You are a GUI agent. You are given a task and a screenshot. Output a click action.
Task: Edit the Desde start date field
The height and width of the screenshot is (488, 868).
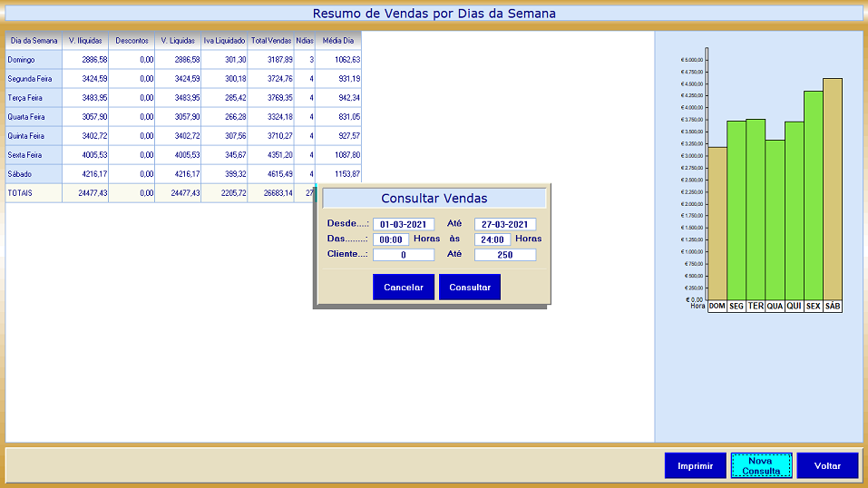[x=404, y=224]
